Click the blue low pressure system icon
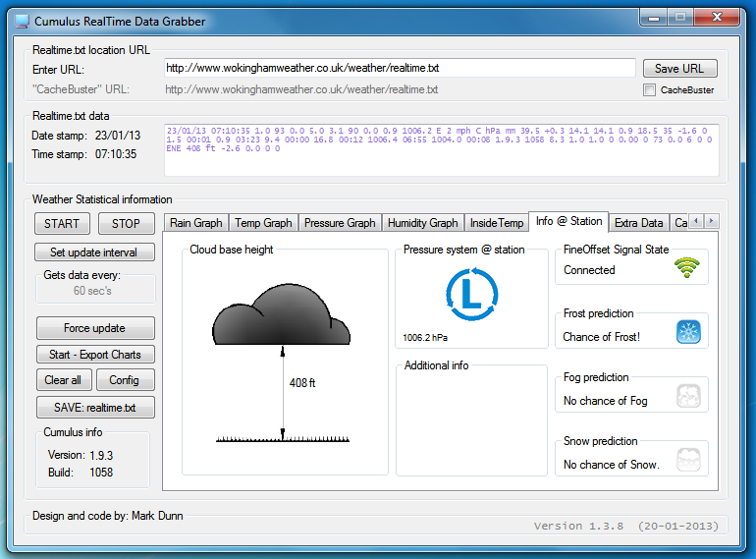756x559 pixels. click(471, 294)
